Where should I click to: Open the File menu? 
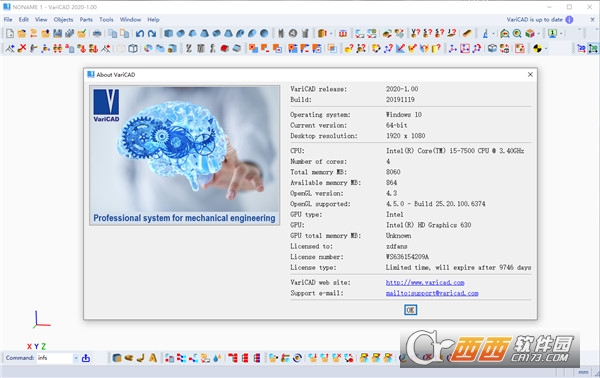click(x=8, y=20)
